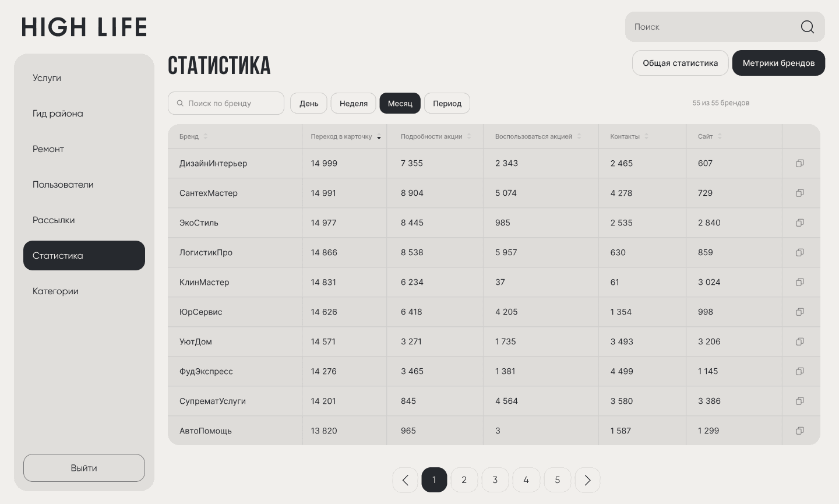Screen dimensions: 839x504
Task: Switch to Общая статистика tab
Action: pos(680,63)
